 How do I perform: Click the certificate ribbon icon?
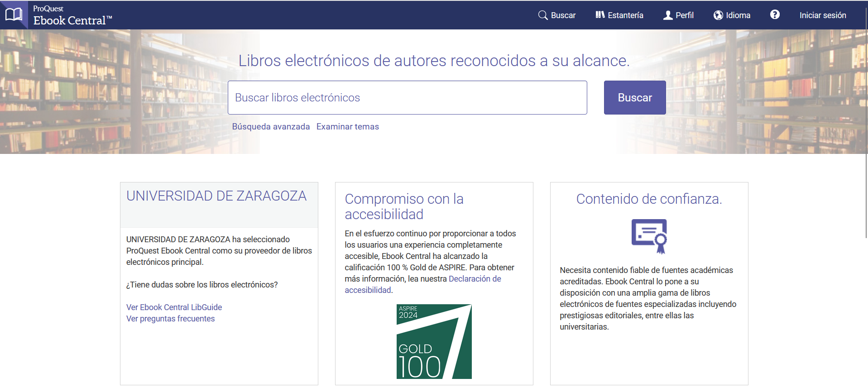click(649, 236)
